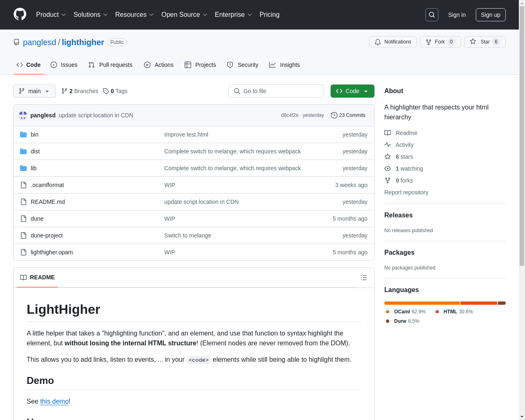The height and width of the screenshot is (420, 525).
Task: Click the .ocamlformat file icon
Action: 23,185
